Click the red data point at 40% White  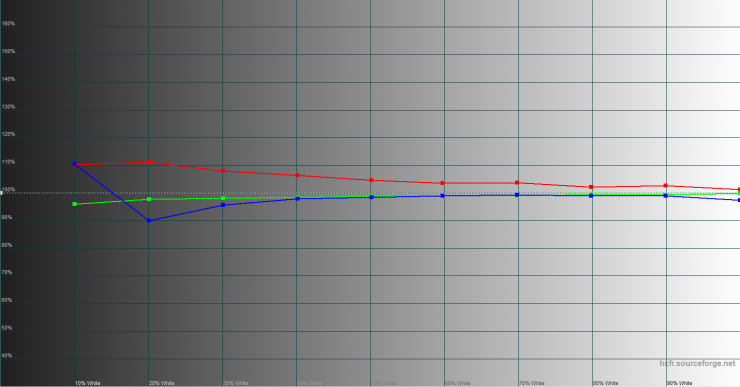tap(297, 175)
